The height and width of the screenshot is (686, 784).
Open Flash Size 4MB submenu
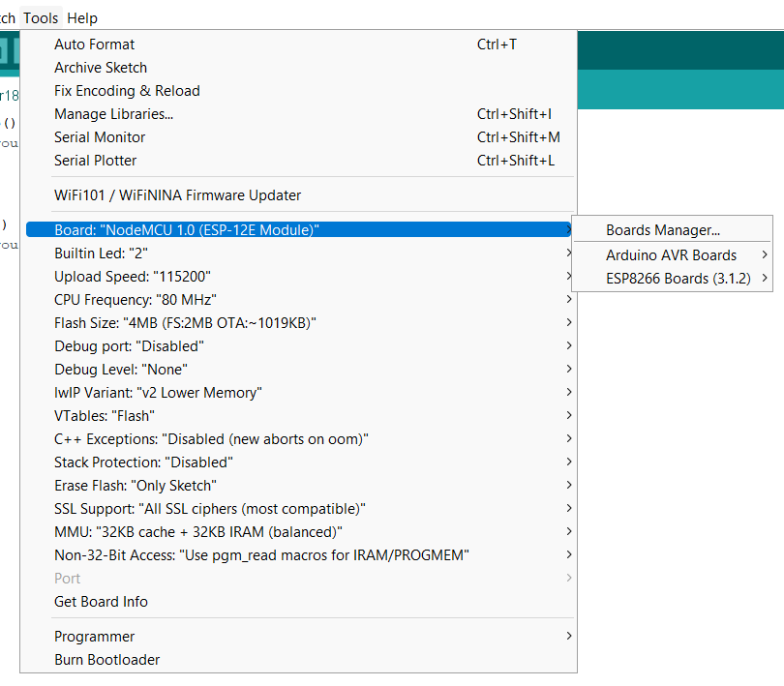pyautogui.click(x=185, y=323)
